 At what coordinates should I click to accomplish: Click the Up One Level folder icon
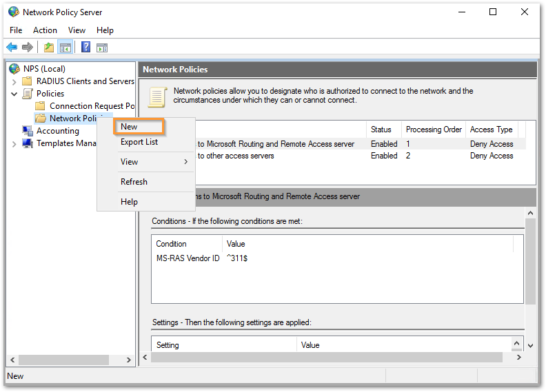click(x=49, y=48)
